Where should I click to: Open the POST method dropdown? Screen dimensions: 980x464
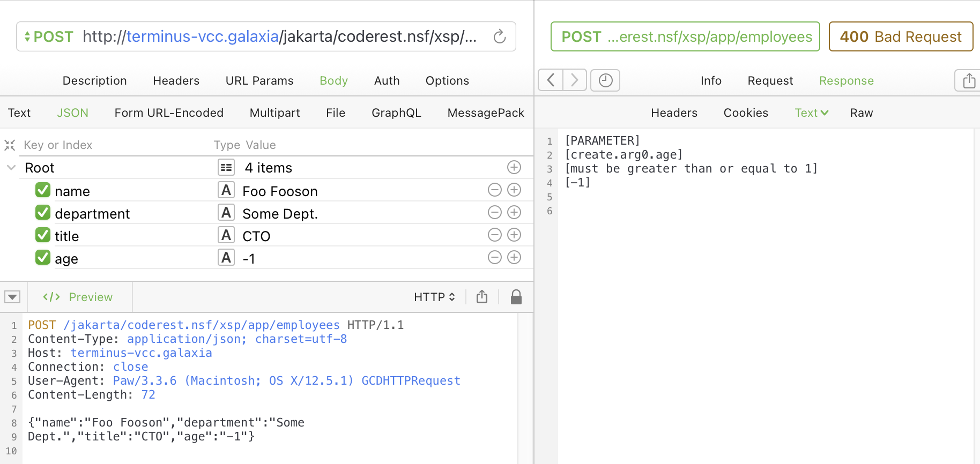coord(48,36)
